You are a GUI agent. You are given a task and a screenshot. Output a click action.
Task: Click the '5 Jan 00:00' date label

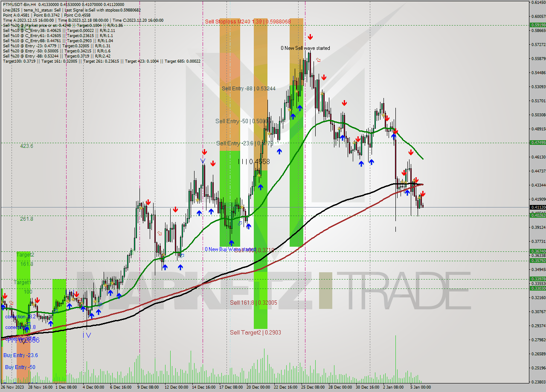pyautogui.click(x=421, y=387)
